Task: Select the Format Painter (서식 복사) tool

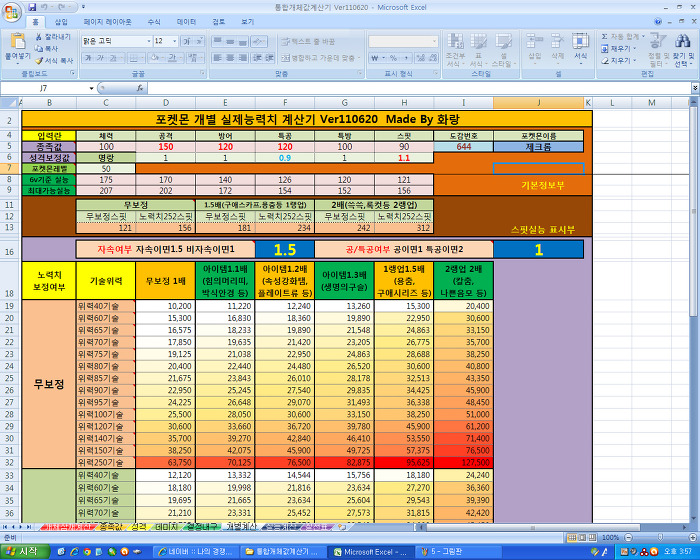Action: tap(57, 60)
